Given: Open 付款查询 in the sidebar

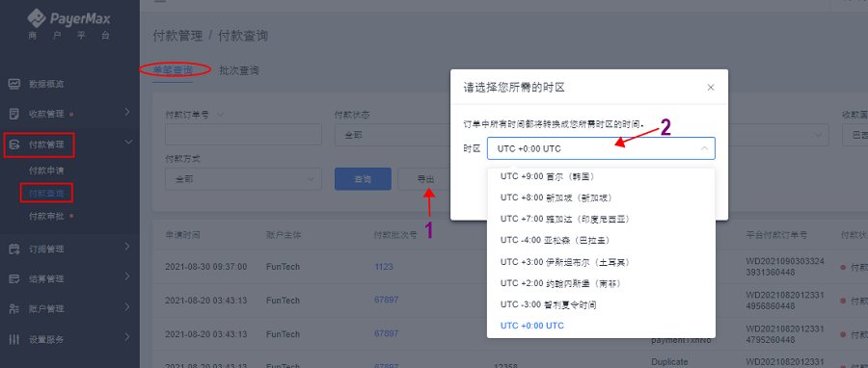Looking at the screenshot, I should pos(46,194).
